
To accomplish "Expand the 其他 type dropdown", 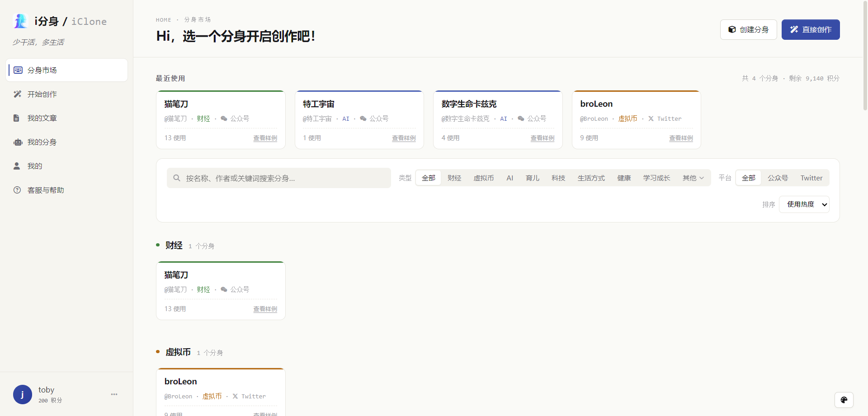I will 693,178.
